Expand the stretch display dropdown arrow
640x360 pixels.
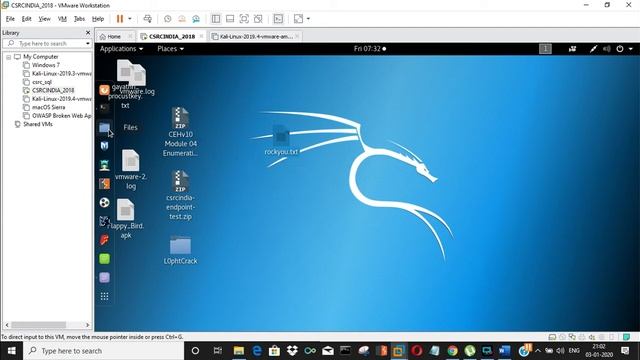pos(308,19)
